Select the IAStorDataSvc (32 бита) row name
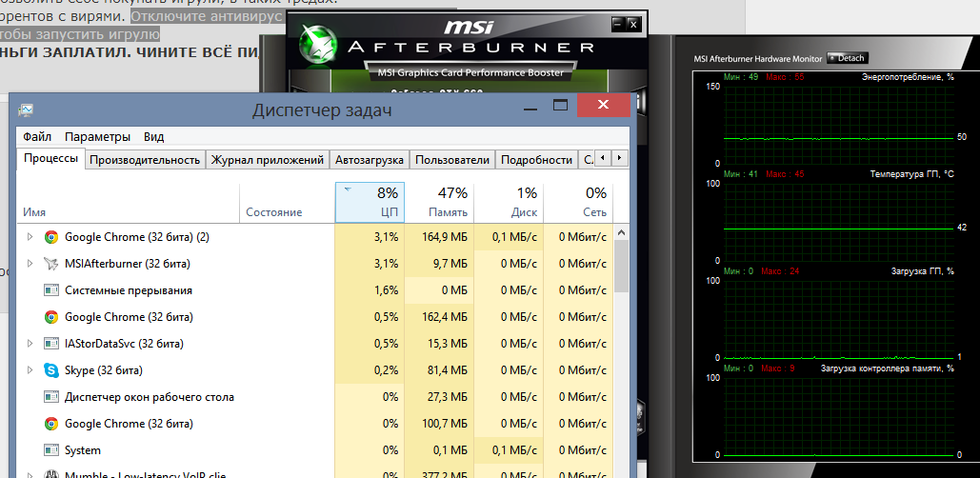 124,344
